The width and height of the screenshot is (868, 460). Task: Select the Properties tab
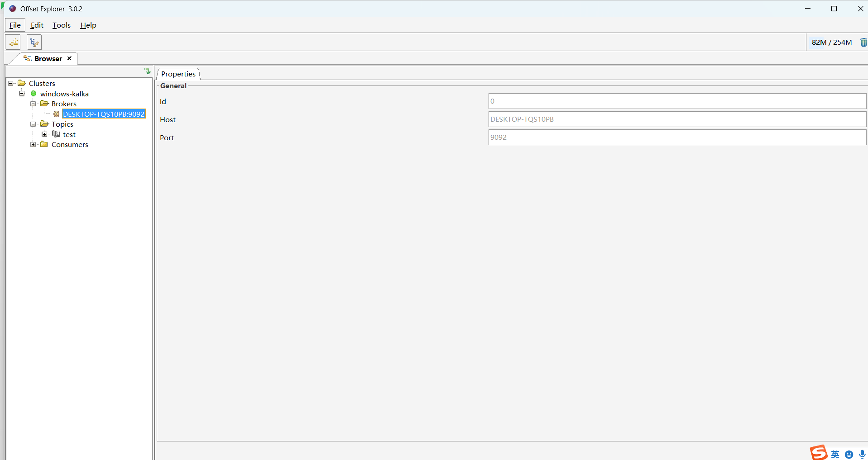[x=178, y=74]
